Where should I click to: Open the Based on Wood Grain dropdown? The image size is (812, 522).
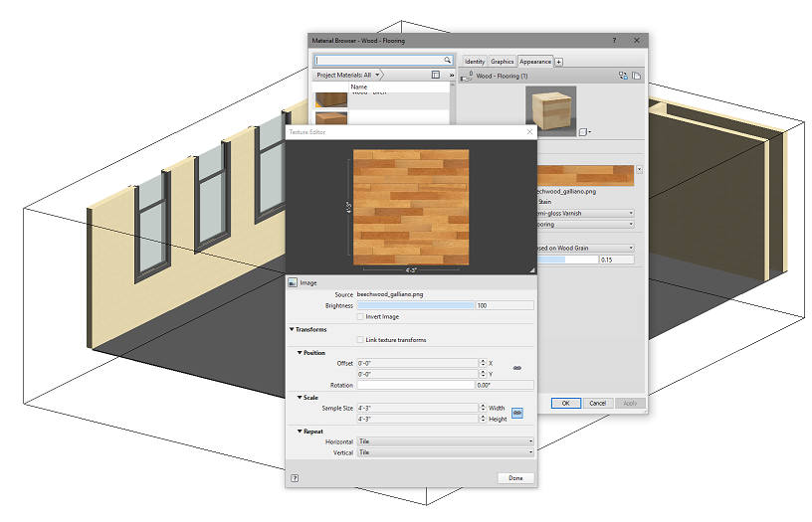(586, 248)
